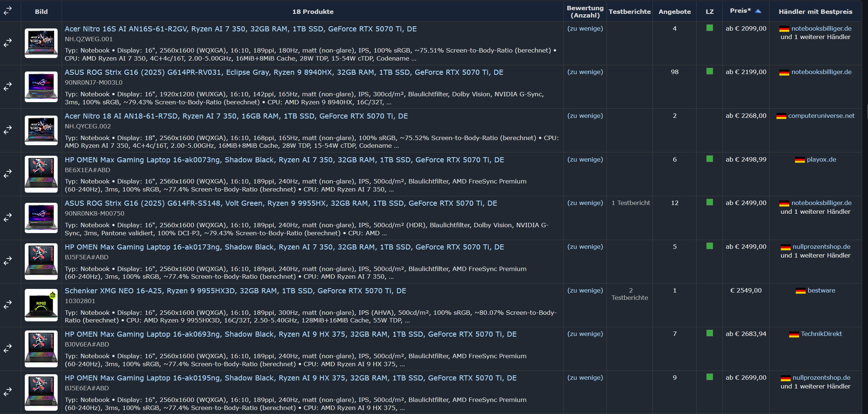Click compare arrows icon for Schenker XMG NEO
This screenshot has width=868, height=414.
[x=8, y=305]
